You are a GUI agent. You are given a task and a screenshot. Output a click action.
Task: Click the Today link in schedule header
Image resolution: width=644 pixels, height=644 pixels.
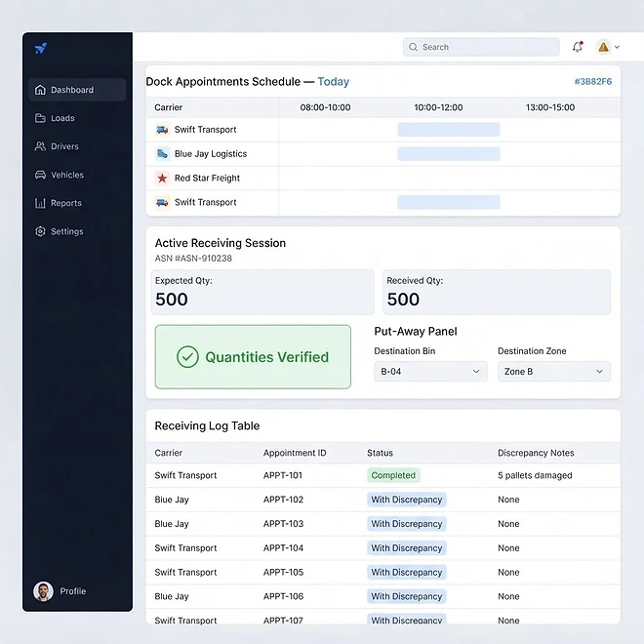333,81
